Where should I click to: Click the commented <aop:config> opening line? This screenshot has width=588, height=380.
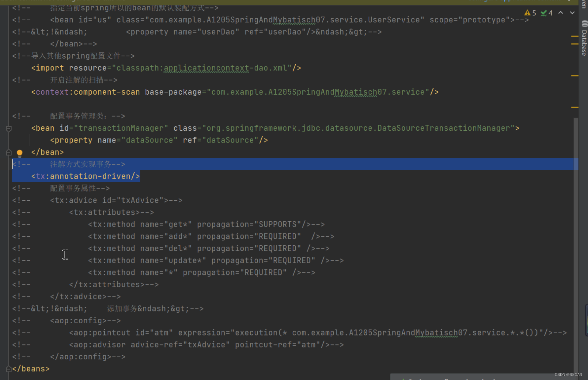pos(66,321)
